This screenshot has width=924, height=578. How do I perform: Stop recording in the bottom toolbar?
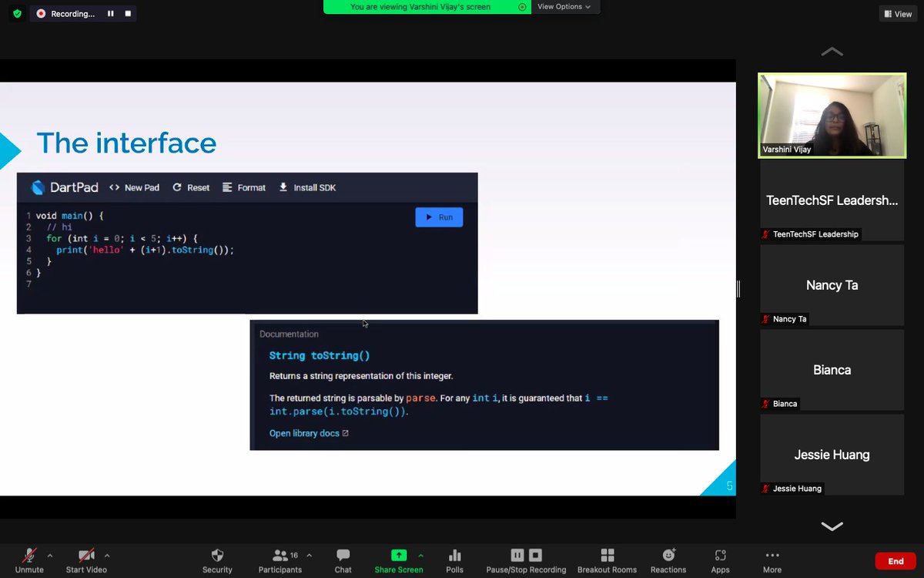(x=536, y=555)
